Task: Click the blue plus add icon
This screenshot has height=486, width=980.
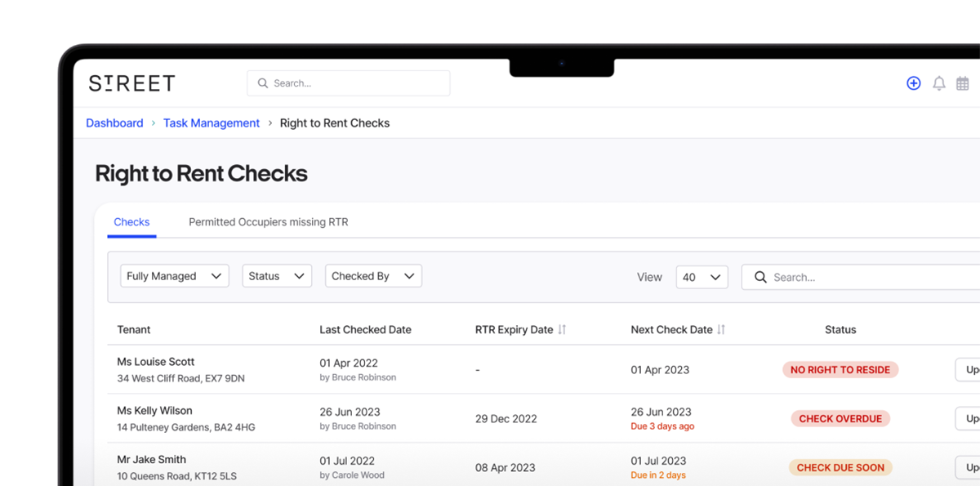Action: click(x=914, y=83)
